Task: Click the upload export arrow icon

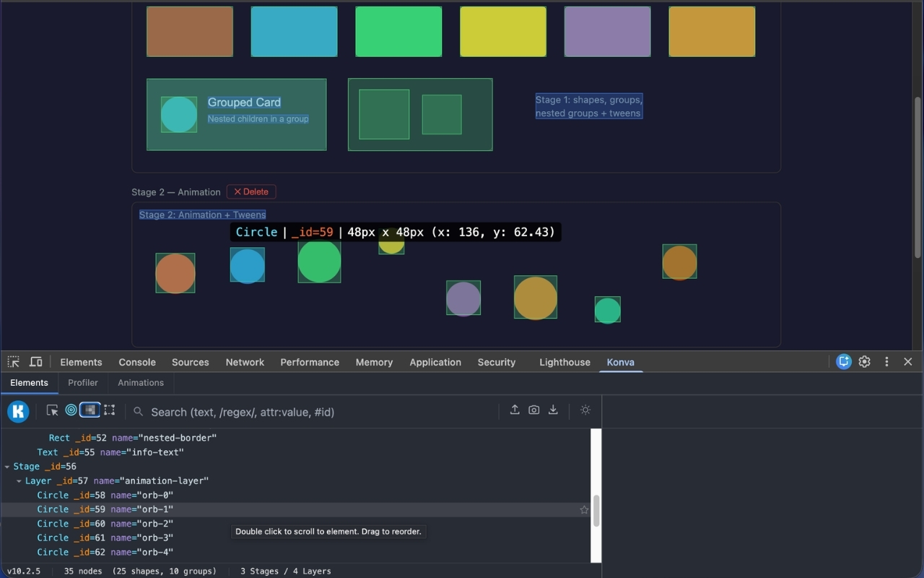Action: [x=515, y=410]
